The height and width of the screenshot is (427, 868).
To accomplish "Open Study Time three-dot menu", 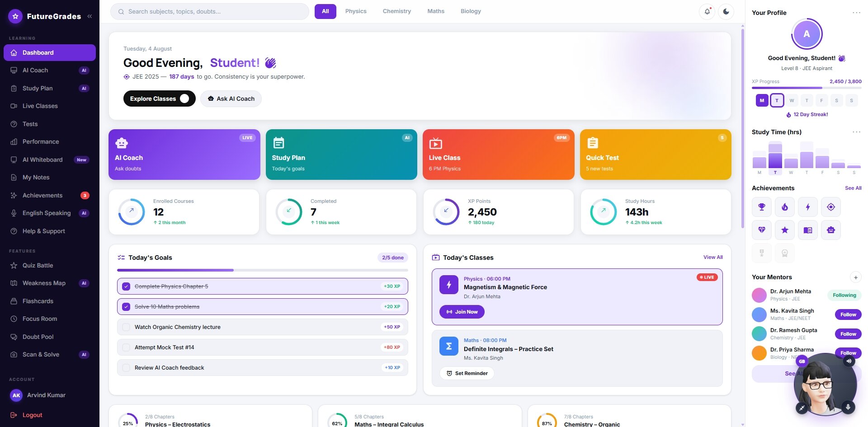I will click(856, 132).
